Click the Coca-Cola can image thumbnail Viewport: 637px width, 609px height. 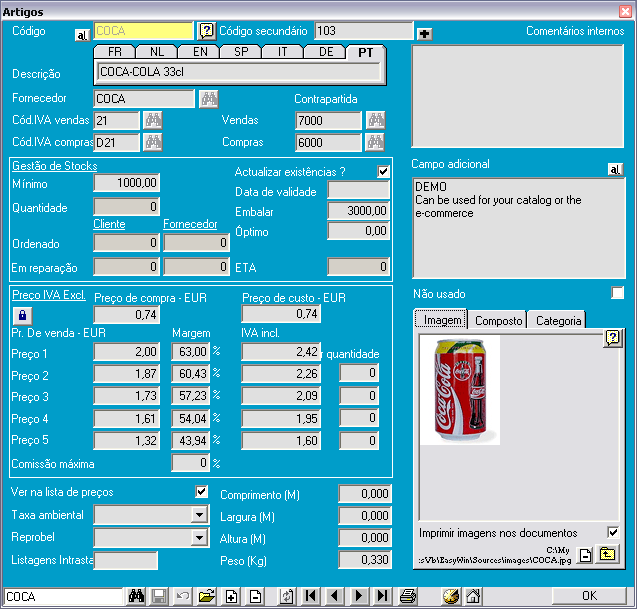(x=460, y=390)
